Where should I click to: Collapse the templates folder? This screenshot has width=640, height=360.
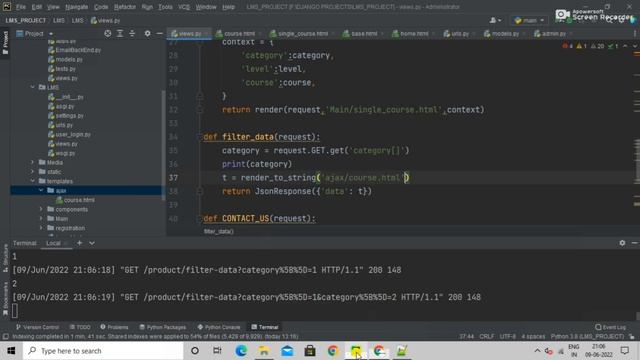click(x=33, y=181)
